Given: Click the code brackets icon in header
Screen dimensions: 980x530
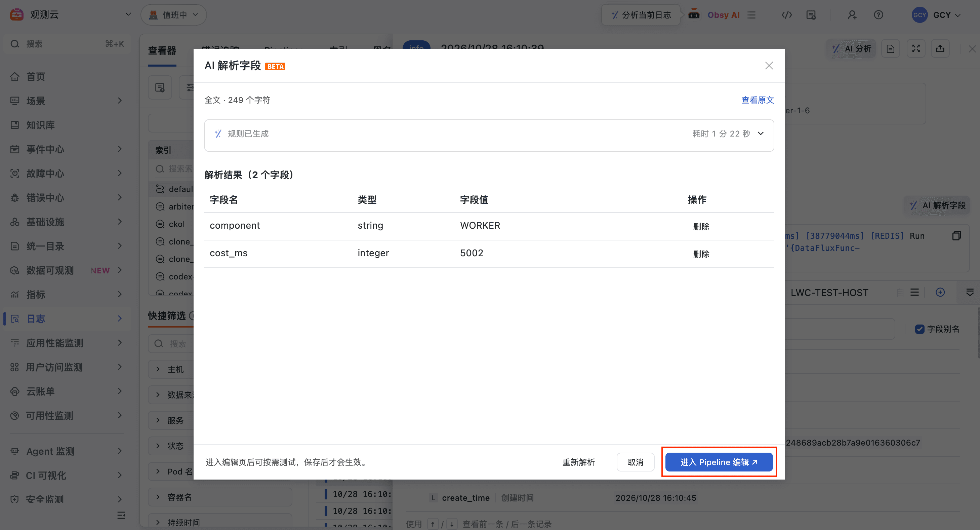Looking at the screenshot, I should (x=787, y=15).
